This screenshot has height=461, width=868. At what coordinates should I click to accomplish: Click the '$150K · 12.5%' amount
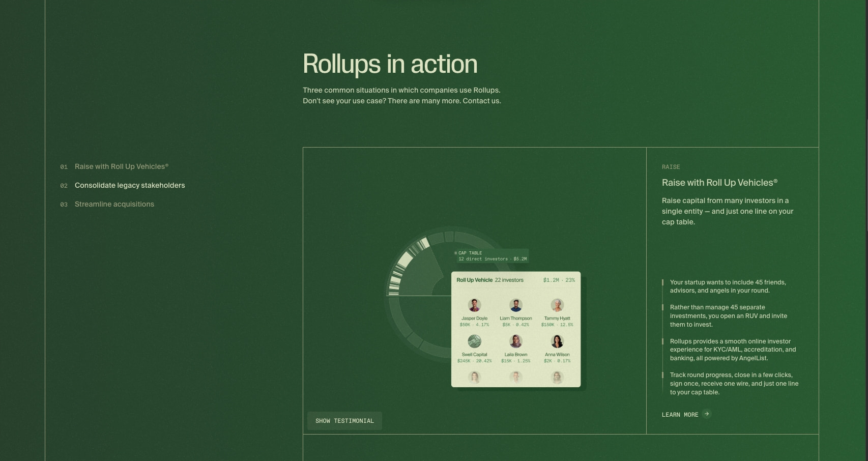[x=557, y=325]
